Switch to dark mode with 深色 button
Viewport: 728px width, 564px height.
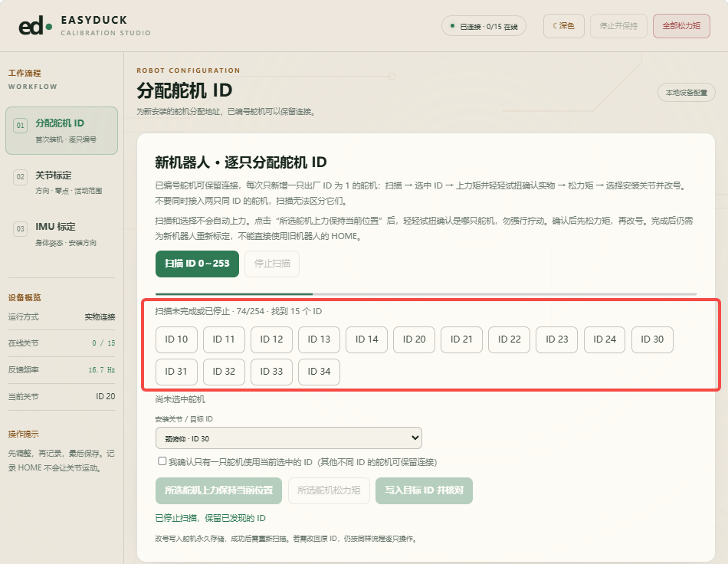coord(564,26)
